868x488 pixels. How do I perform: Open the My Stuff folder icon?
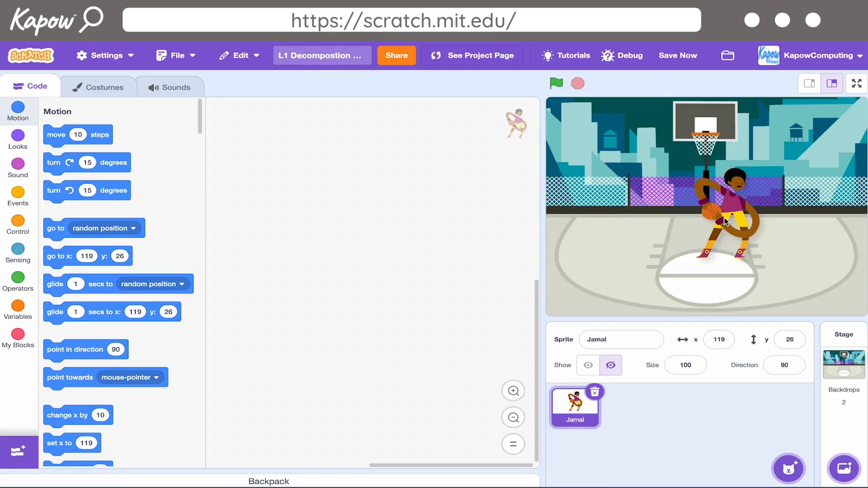coord(727,55)
